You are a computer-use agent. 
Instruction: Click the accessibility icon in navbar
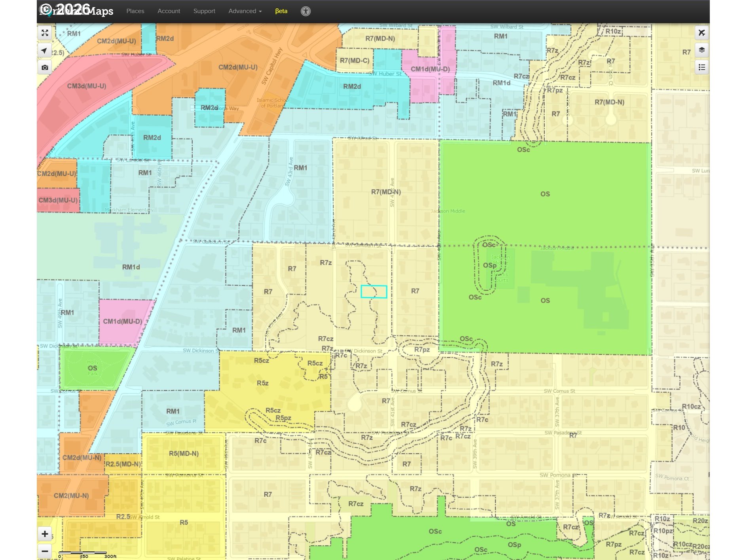pyautogui.click(x=305, y=11)
